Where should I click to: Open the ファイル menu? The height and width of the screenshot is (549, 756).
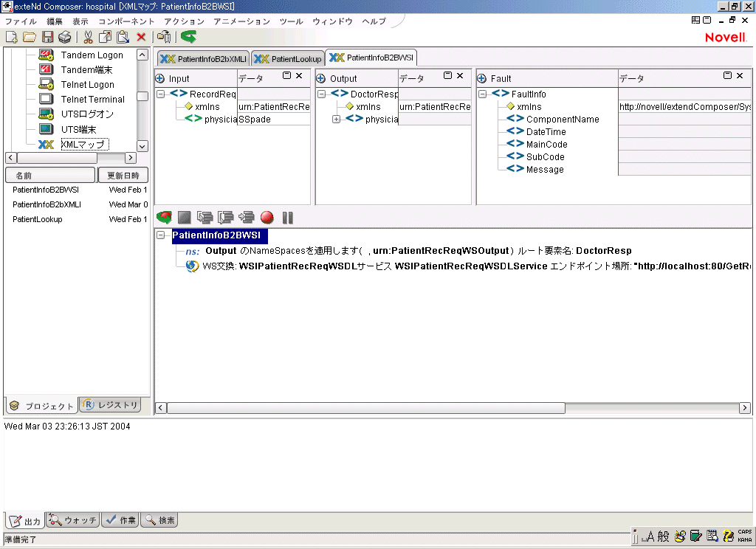(21, 21)
